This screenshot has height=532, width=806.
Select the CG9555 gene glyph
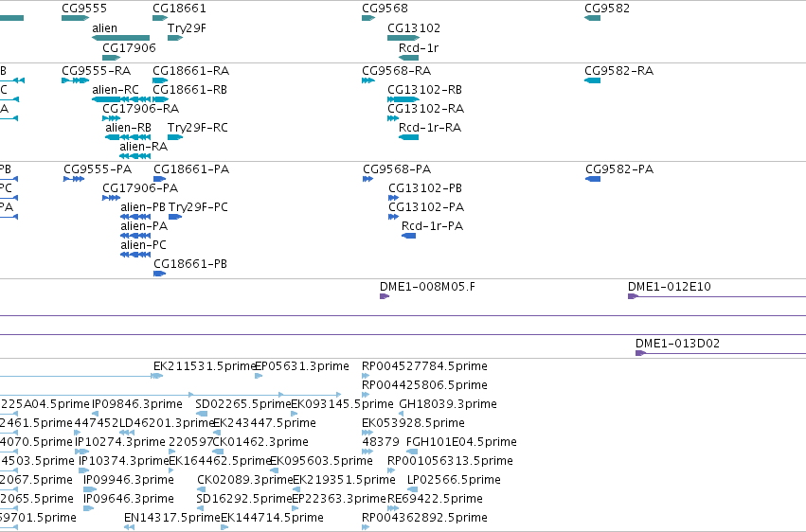point(75,18)
